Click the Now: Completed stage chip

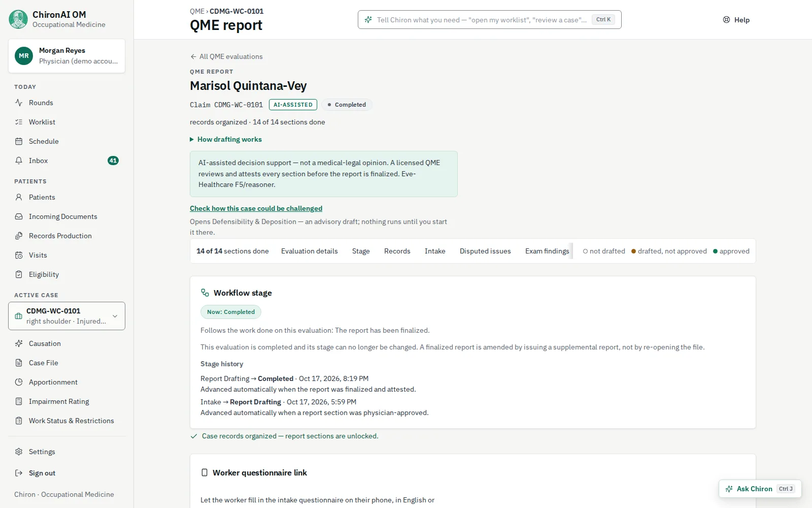coord(231,312)
